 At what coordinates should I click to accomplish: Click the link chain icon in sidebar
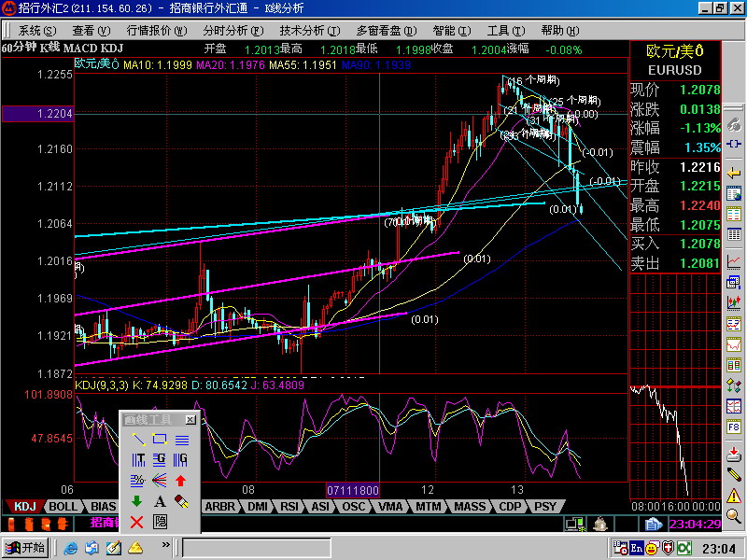[x=734, y=125]
